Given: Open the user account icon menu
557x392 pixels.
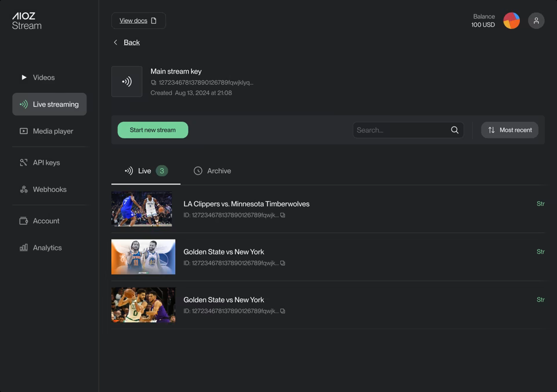Looking at the screenshot, I should click(536, 21).
